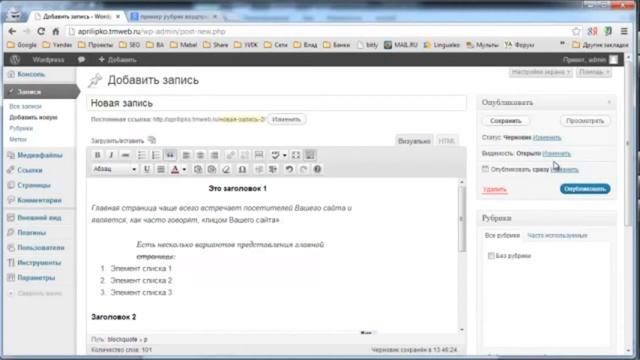Switch editor to fullscreen mode
The width and height of the screenshot is (640, 360).
coord(296,155)
